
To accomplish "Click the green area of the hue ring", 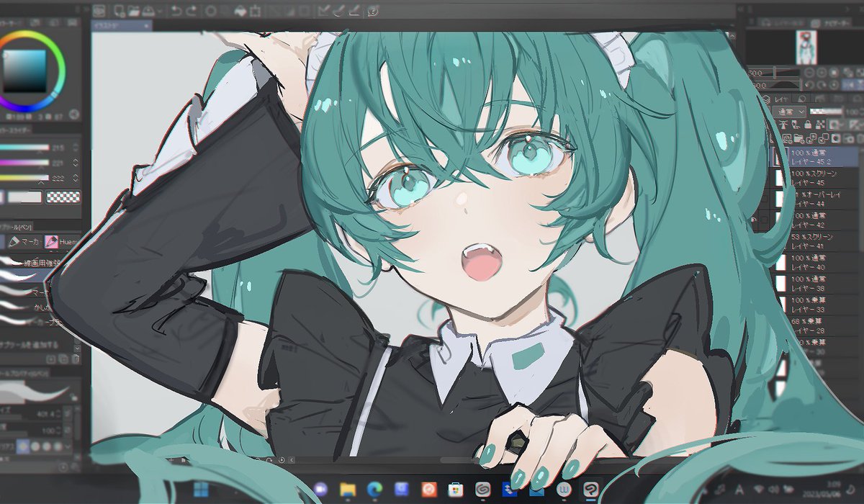I will (x=61, y=61).
